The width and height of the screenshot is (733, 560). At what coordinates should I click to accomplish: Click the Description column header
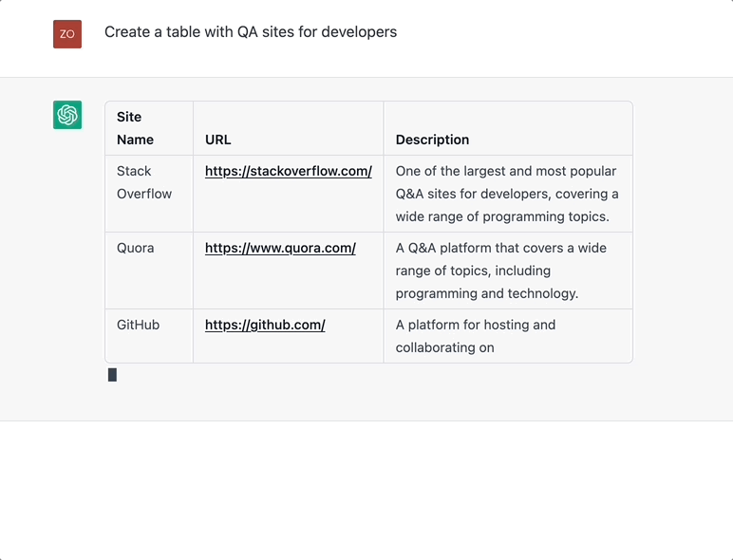[x=432, y=140]
